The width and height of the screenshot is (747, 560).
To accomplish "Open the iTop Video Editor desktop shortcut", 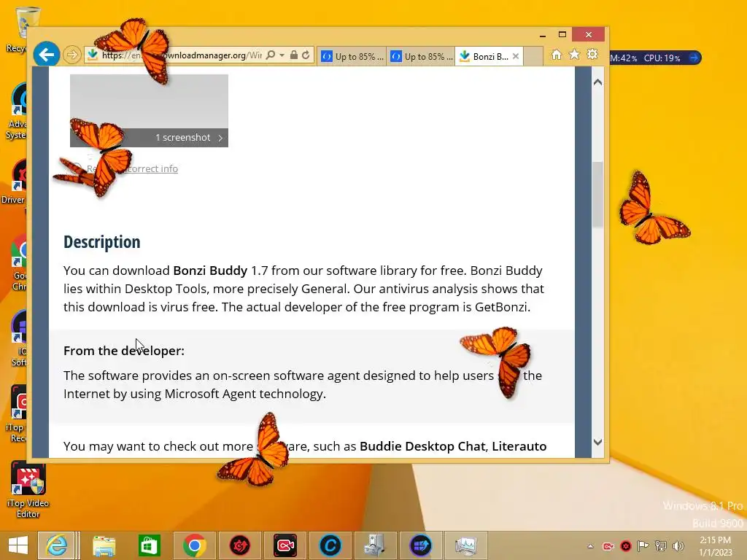I will pos(28,489).
